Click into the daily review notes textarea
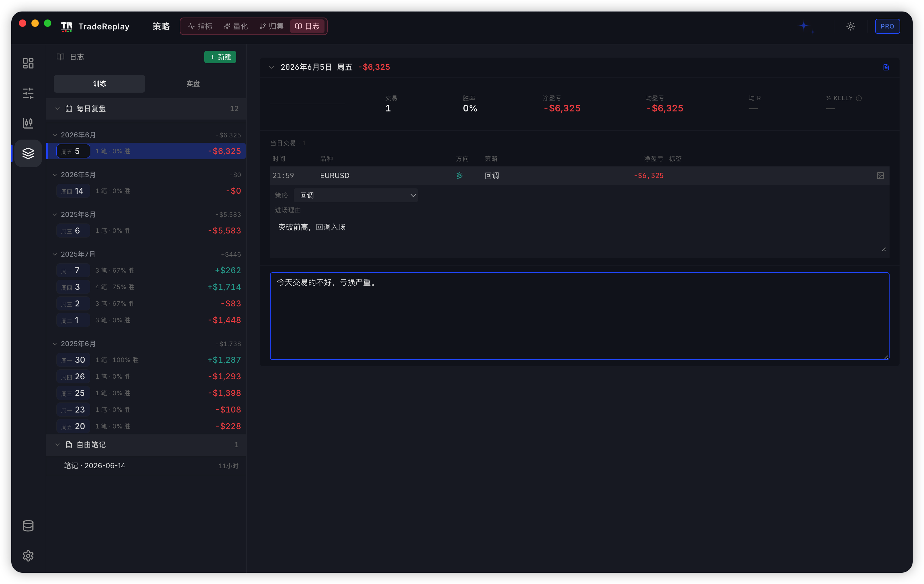Image resolution: width=924 pixels, height=584 pixels. coord(579,316)
